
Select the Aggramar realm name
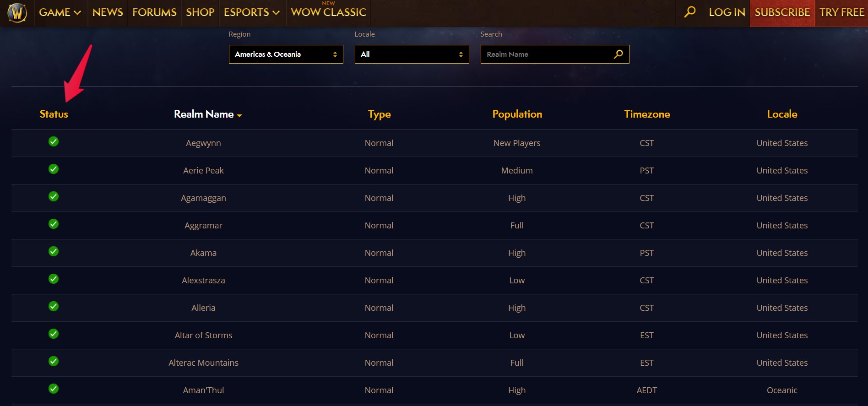(203, 226)
